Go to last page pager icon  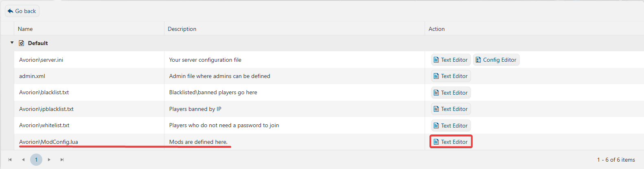62,160
